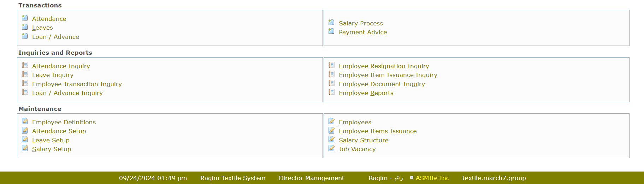The width and height of the screenshot is (644, 184).
Task: Click the icon beside Attendance
Action: (x=25, y=18)
